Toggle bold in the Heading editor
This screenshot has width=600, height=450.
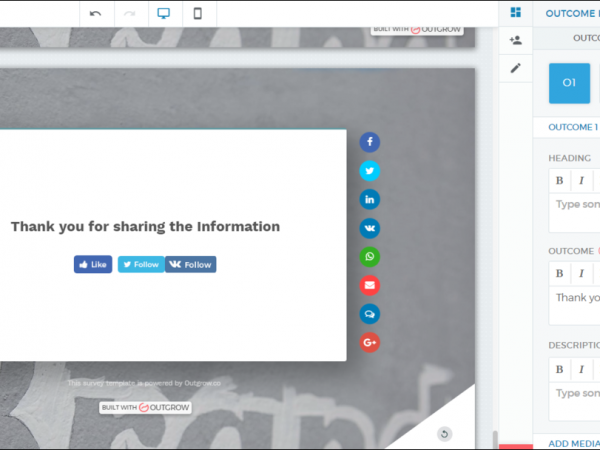(x=560, y=181)
